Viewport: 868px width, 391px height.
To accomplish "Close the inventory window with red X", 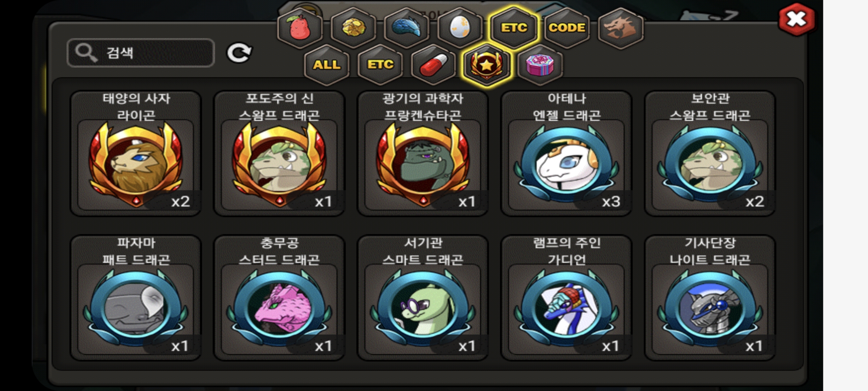I will click(x=796, y=19).
